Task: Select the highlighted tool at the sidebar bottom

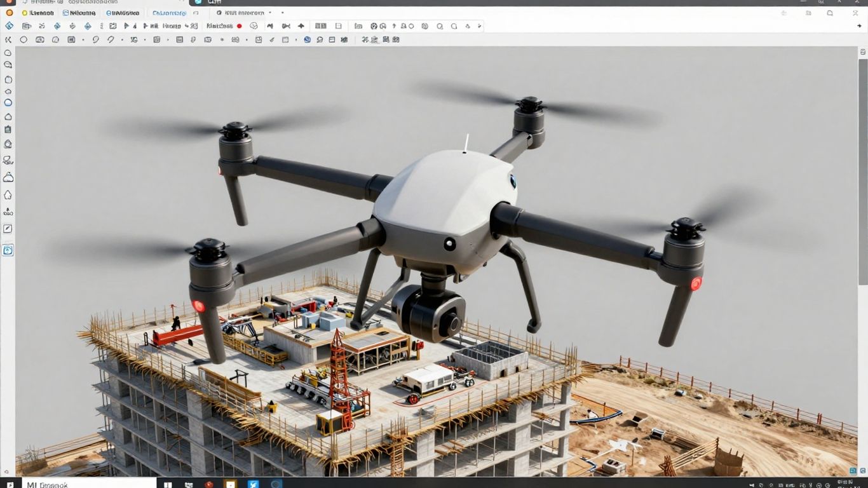Action: tap(8, 250)
